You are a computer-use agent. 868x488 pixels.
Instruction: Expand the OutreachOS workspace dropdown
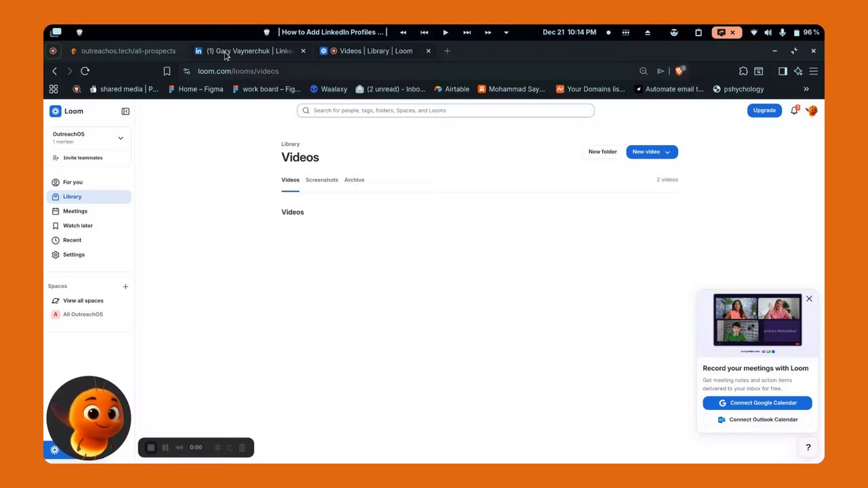(x=121, y=138)
